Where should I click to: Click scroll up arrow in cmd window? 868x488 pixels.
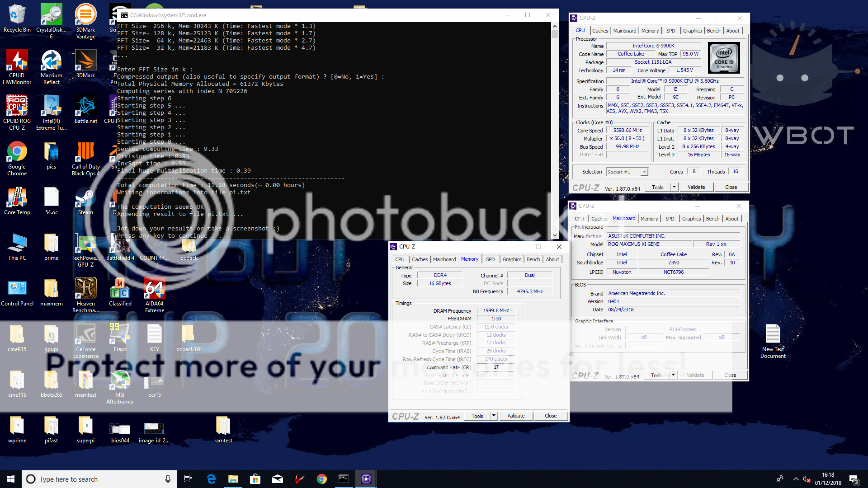coord(555,26)
